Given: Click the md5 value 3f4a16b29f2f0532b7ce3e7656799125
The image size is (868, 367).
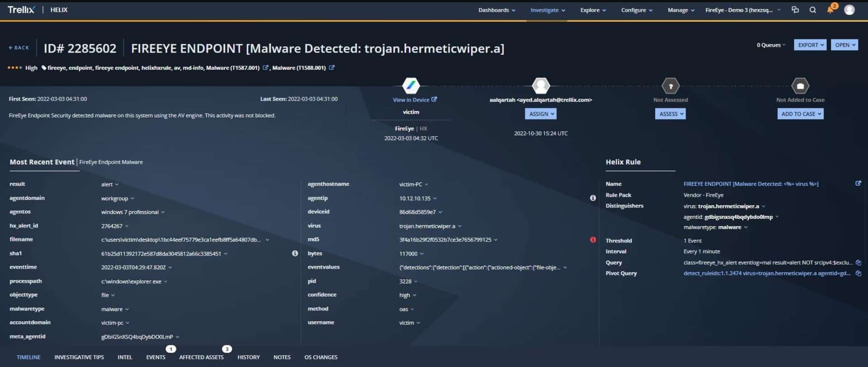Looking at the screenshot, I should (x=445, y=240).
